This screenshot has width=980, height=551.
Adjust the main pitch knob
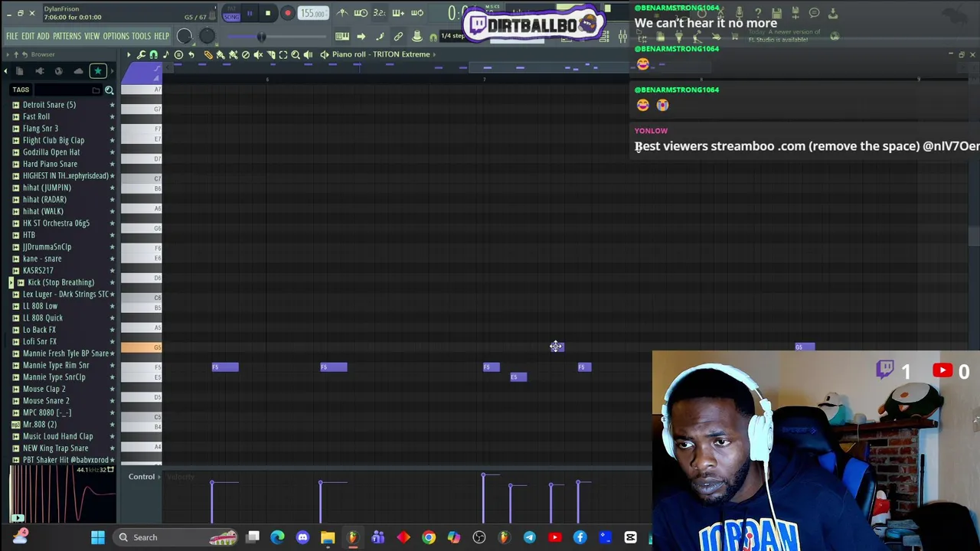(207, 36)
